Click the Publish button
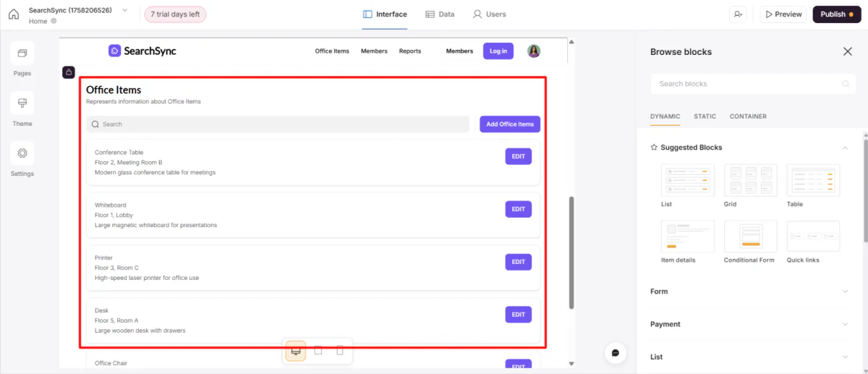868x374 pixels. (x=837, y=14)
